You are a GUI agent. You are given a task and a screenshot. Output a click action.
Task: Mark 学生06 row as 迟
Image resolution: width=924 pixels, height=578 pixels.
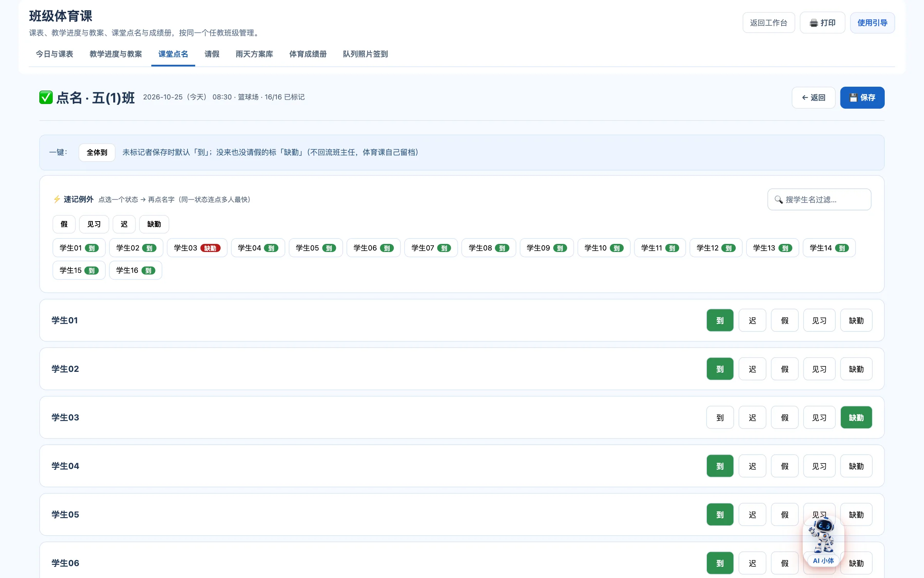752,563
